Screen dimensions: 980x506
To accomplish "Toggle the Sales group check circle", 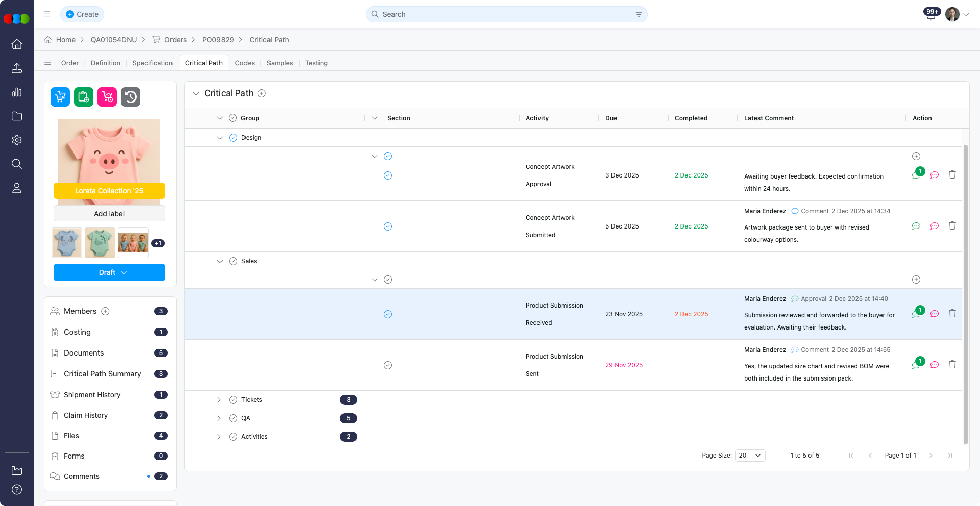I will 233,261.
